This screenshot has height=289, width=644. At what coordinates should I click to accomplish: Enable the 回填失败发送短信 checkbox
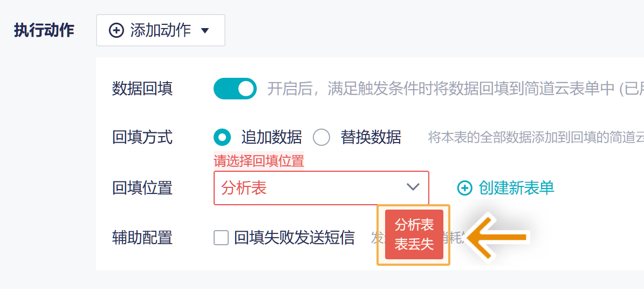coord(221,238)
